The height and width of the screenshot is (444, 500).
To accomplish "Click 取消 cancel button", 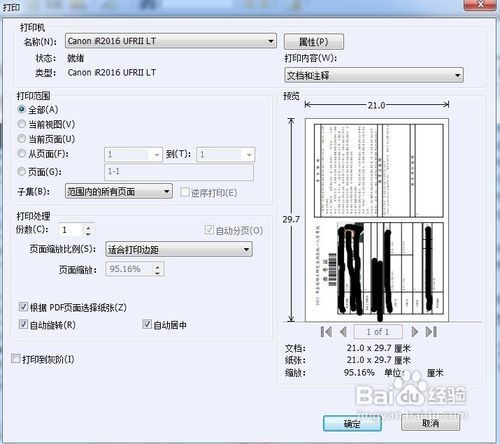I will click(430, 423).
